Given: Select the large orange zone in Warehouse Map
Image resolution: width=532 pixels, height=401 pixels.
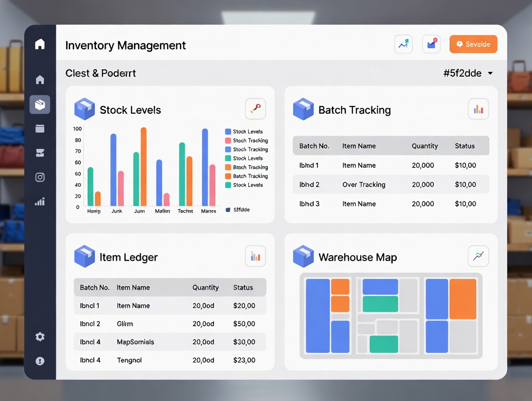Looking at the screenshot, I should [463, 299].
